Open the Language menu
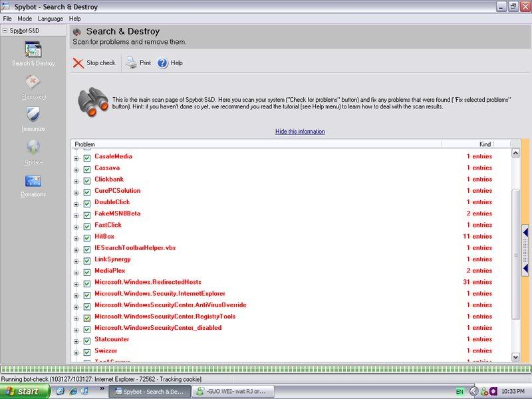The height and width of the screenshot is (399, 532). coord(51,19)
